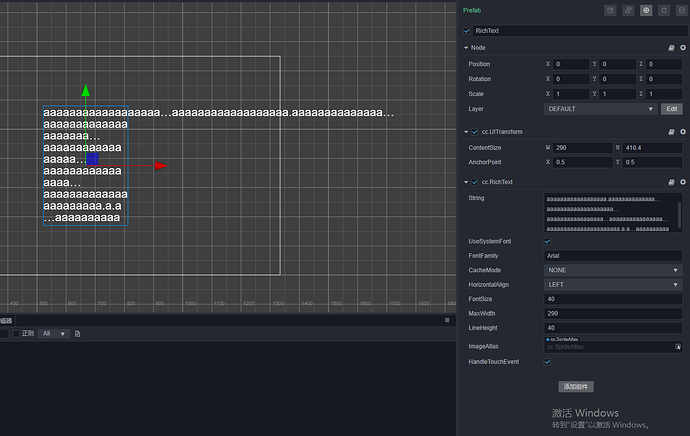The height and width of the screenshot is (436, 690).
Task: Click the ImageAtlas asset picker icon
Action: click(x=678, y=347)
